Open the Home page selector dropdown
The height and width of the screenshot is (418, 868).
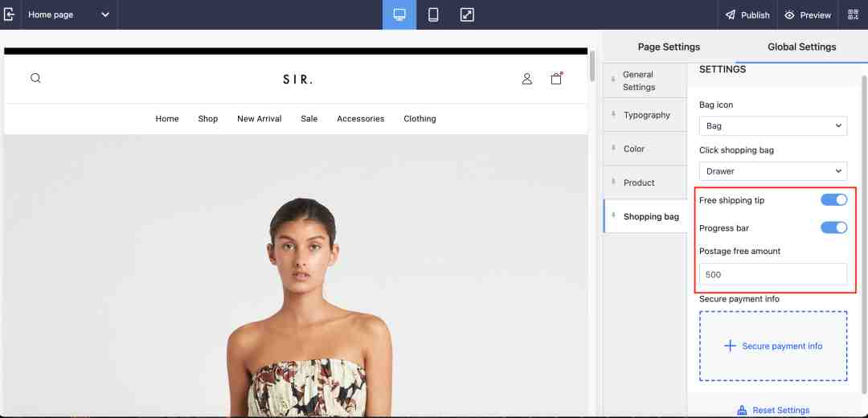[69, 15]
